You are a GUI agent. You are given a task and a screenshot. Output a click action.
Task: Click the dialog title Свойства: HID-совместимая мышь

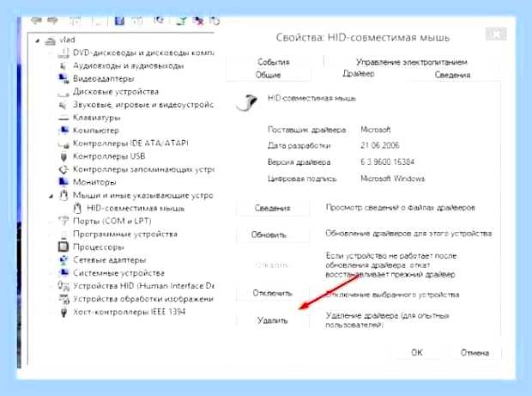[x=363, y=37]
